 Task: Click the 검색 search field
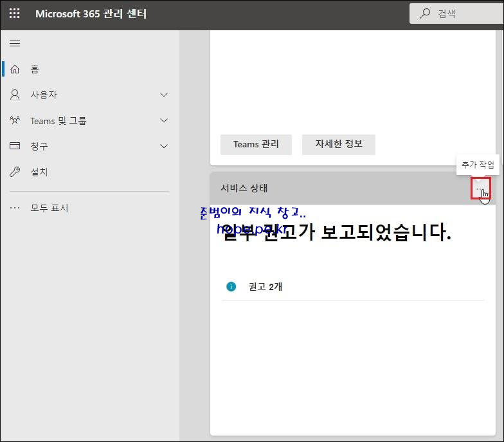pos(456,14)
